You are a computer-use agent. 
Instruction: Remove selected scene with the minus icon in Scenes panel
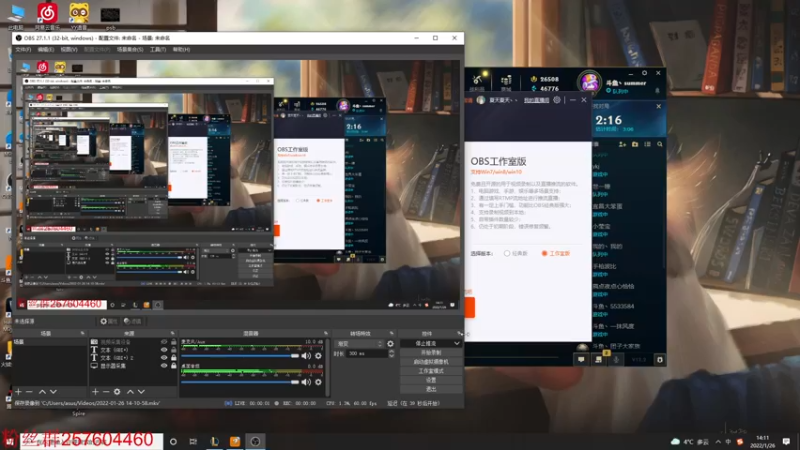click(29, 392)
